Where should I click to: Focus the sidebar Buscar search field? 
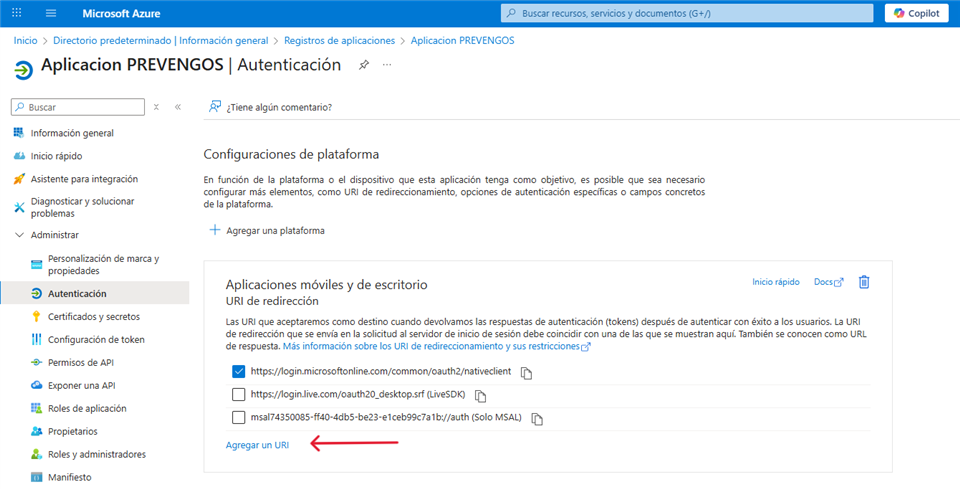coord(78,107)
